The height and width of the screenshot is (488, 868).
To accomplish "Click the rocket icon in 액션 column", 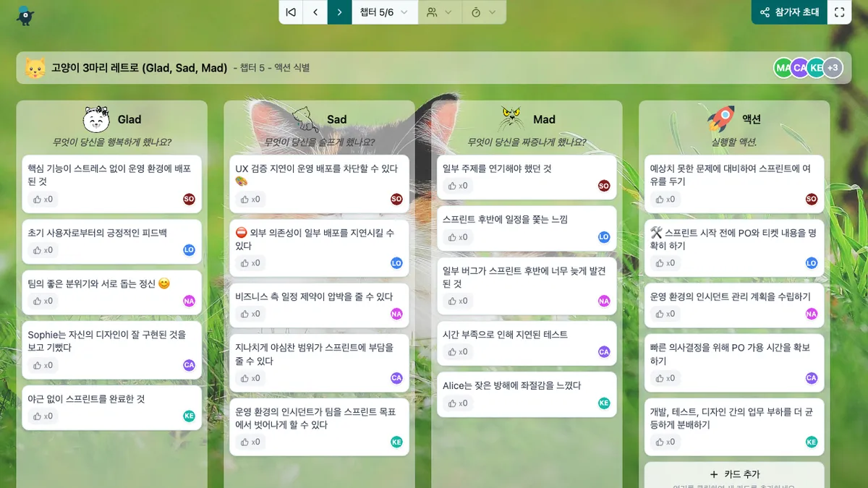I will click(x=720, y=119).
